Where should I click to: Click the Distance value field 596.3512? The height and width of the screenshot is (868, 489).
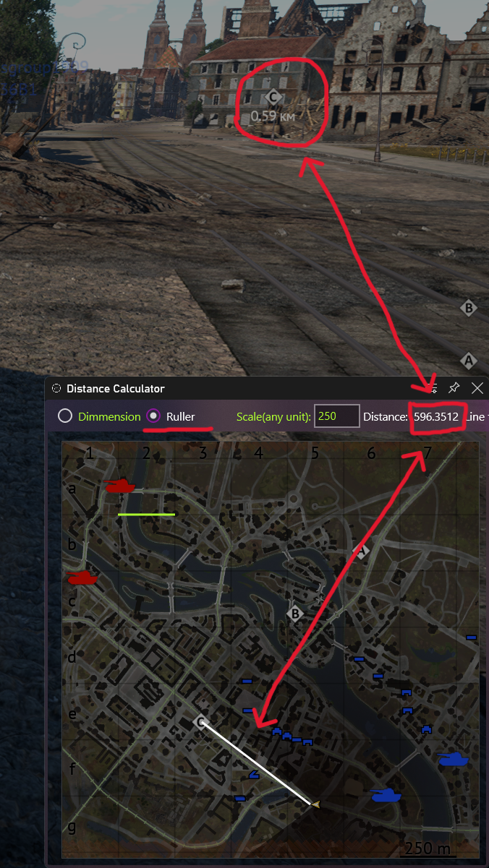coord(436,416)
